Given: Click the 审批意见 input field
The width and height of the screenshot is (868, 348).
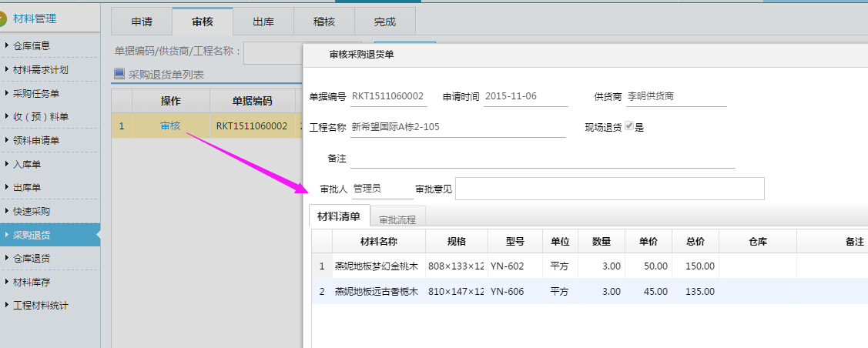Looking at the screenshot, I should click(609, 189).
